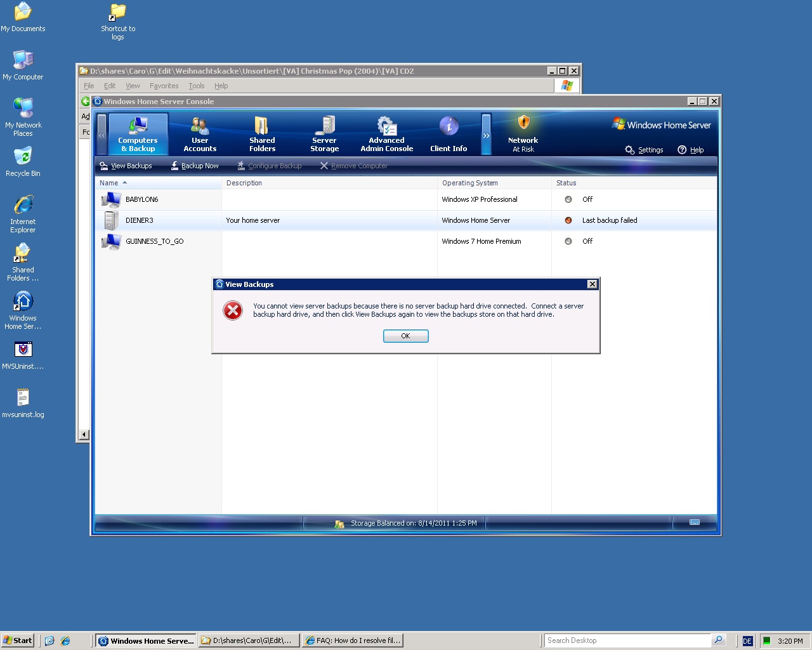Open the Start menu
This screenshot has height=650, width=812.
tap(18, 640)
